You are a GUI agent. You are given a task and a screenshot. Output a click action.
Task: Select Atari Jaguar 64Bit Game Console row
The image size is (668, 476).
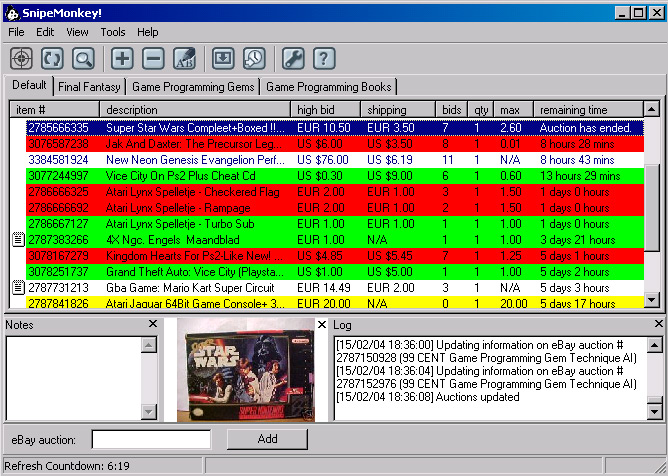coord(335,303)
